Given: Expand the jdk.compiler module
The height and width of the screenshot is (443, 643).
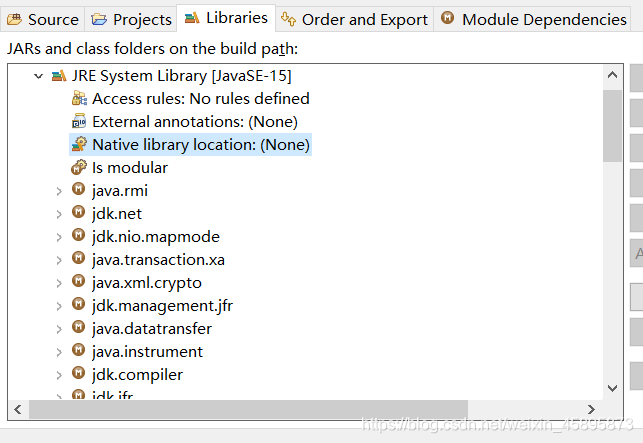Looking at the screenshot, I should tap(59, 375).
